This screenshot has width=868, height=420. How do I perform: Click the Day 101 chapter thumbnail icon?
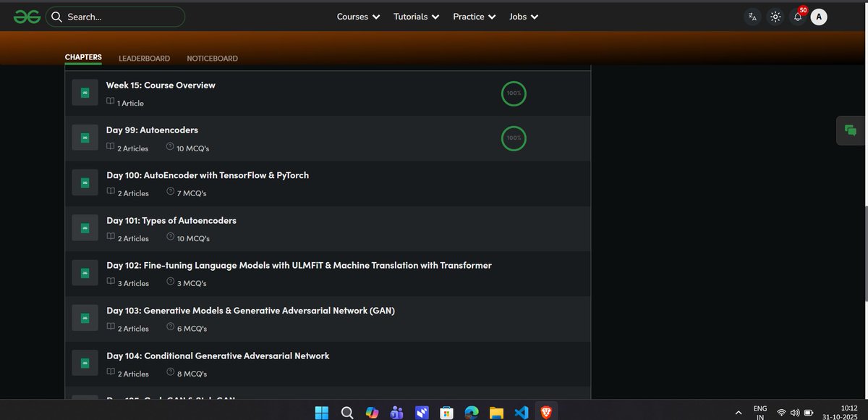pyautogui.click(x=85, y=228)
